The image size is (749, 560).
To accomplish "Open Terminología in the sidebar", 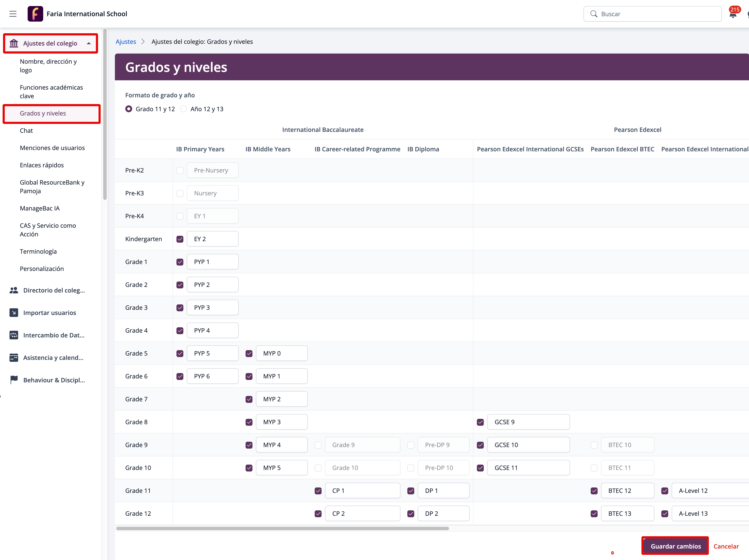I will [38, 252].
